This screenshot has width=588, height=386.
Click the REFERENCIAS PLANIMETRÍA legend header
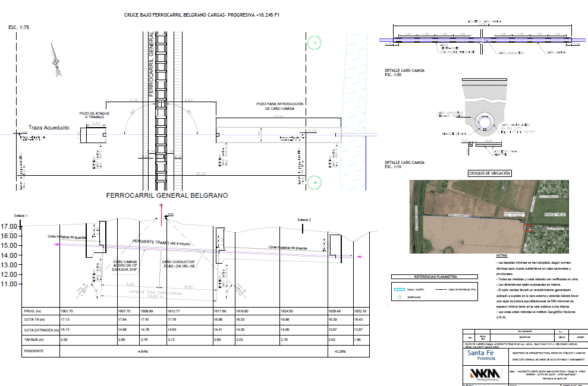click(434, 277)
